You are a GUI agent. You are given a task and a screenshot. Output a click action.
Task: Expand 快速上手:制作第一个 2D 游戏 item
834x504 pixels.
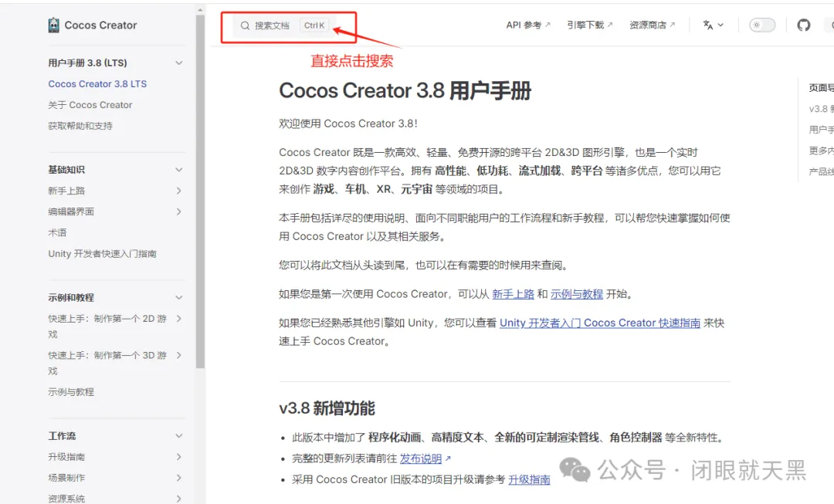tap(178, 319)
